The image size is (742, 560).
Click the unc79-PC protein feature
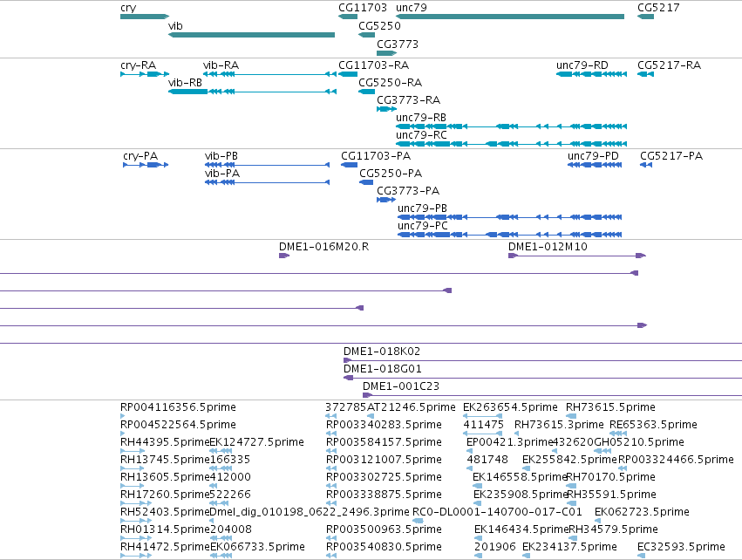(x=510, y=235)
